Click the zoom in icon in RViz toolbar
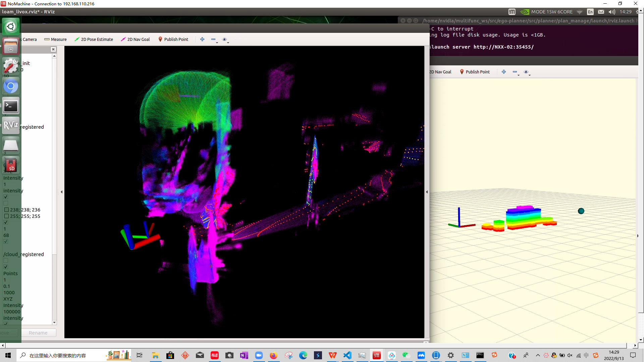This screenshot has width=644, height=362. pos(202,39)
